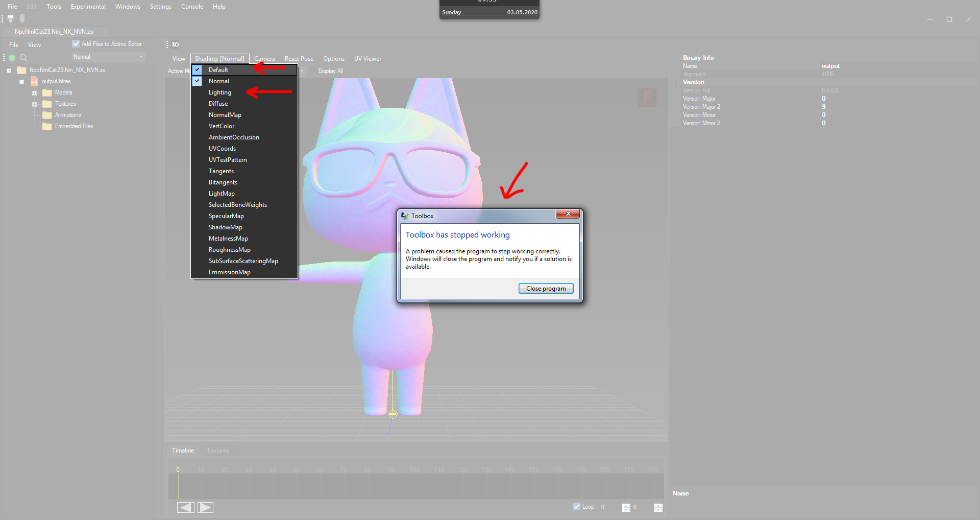Select UVTestPattern shading mode
This screenshot has width=980, height=520.
pos(244,160)
